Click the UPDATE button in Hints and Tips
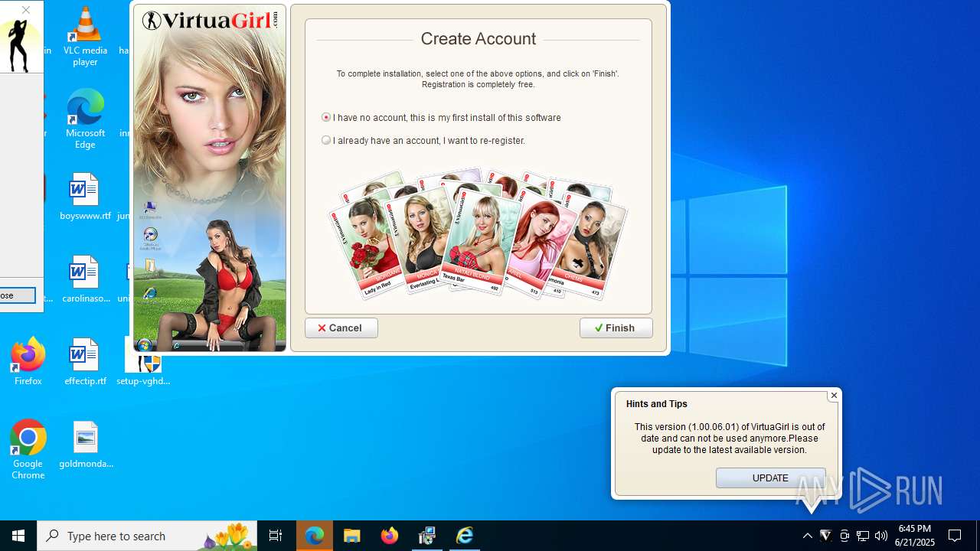 pyautogui.click(x=770, y=478)
